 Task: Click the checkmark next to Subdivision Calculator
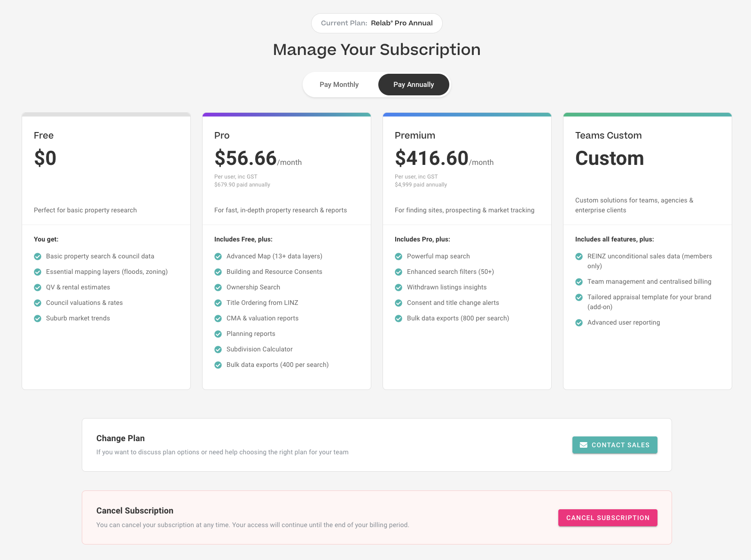(x=218, y=350)
